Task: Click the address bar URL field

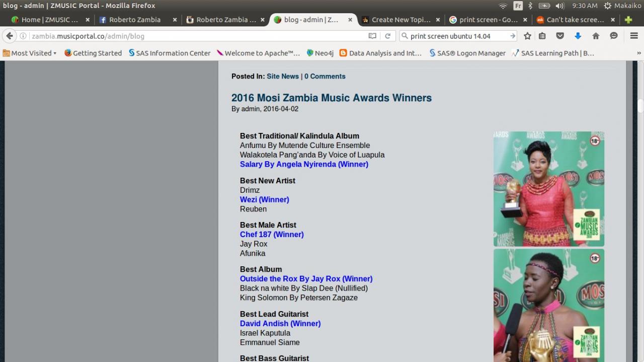Action: coord(199,36)
